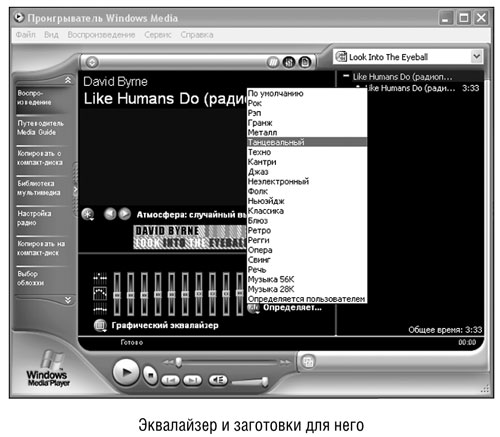Click the round icon at left of top bar

(92, 62)
